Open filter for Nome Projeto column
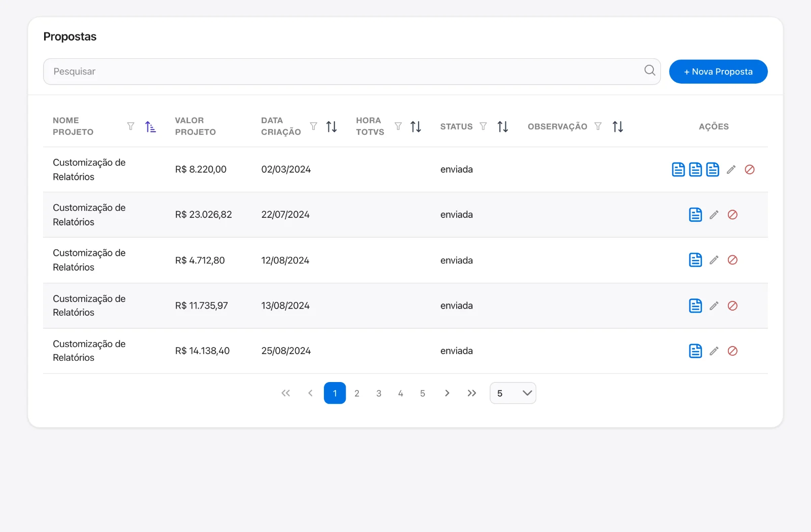 [131, 126]
